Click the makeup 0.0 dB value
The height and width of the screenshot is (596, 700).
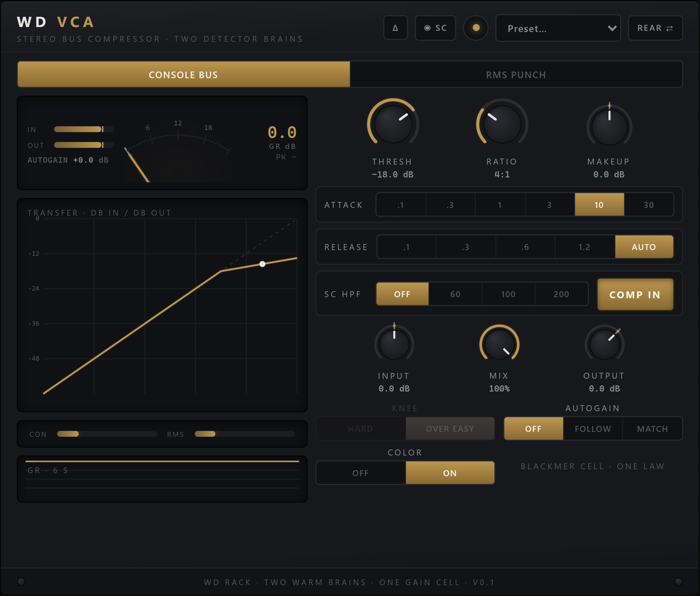point(609,174)
